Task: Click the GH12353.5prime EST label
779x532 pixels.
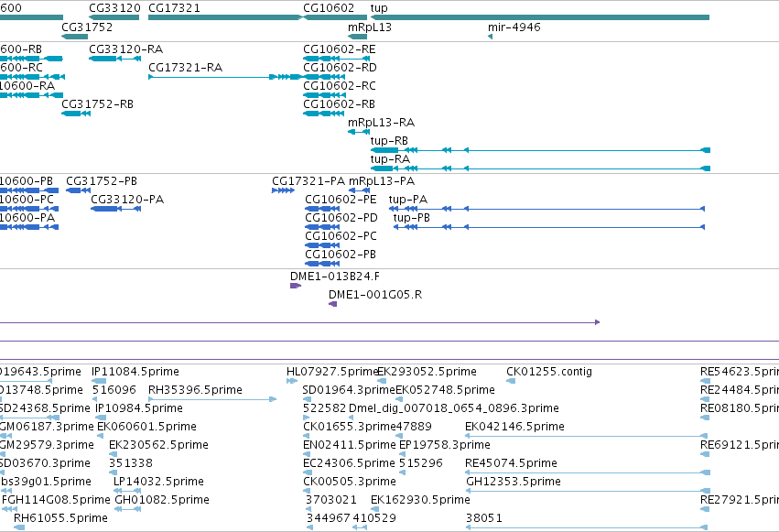Action: (x=514, y=482)
